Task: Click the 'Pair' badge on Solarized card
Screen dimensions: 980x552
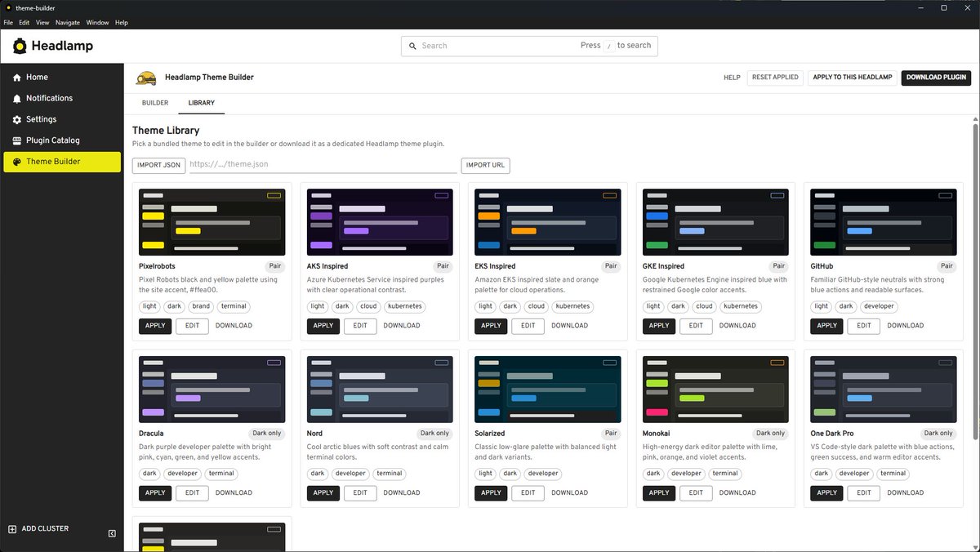Action: 611,434
